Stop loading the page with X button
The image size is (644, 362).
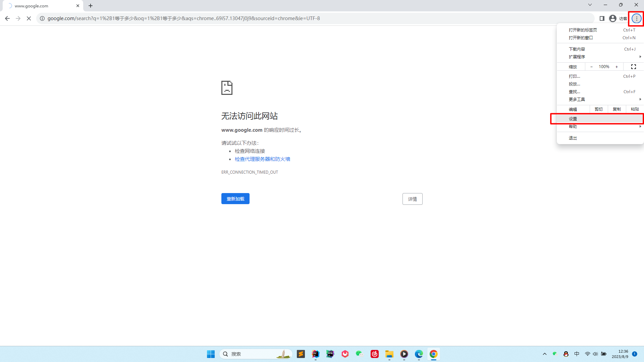[29, 18]
